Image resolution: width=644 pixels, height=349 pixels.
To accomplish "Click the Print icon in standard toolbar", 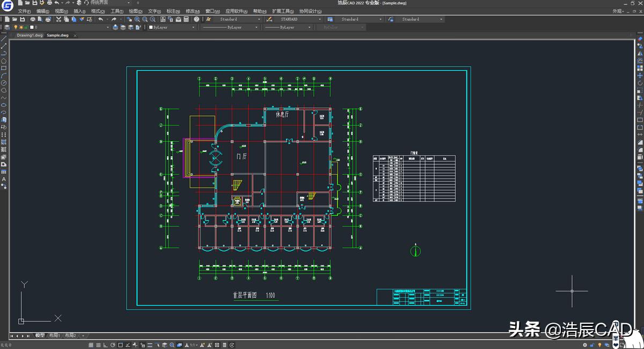I will (33, 19).
